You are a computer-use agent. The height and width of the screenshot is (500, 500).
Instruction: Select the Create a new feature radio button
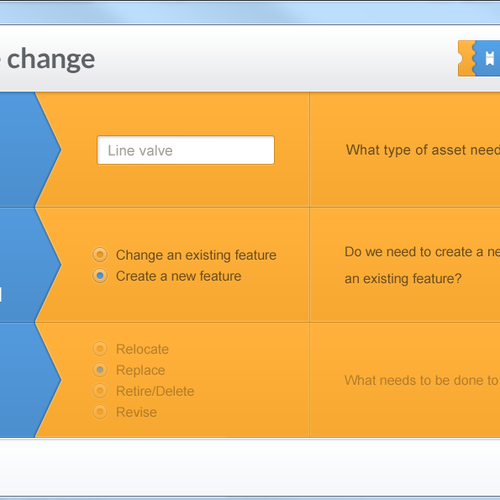100,276
